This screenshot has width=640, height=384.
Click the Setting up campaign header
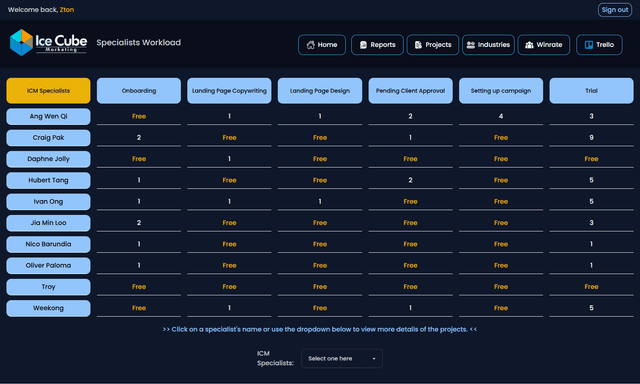501,91
